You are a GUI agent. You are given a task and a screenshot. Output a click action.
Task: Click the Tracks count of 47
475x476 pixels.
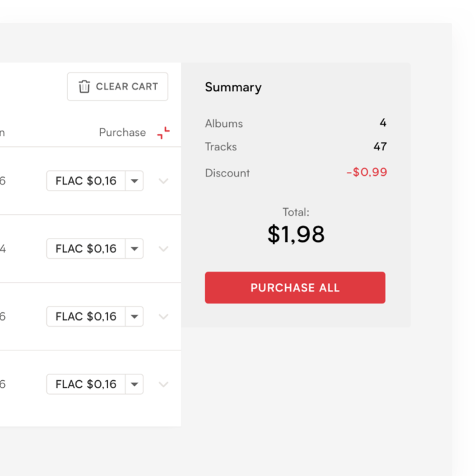click(x=380, y=147)
